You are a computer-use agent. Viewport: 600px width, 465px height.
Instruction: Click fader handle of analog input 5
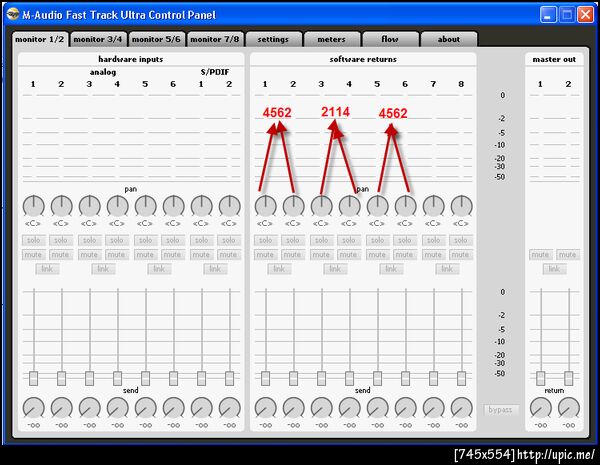click(x=145, y=378)
